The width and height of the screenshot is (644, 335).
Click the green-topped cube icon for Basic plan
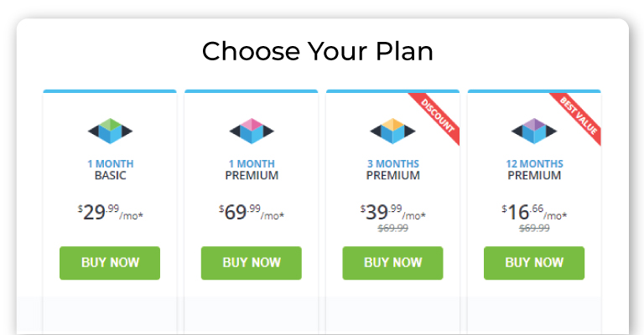[x=110, y=131]
